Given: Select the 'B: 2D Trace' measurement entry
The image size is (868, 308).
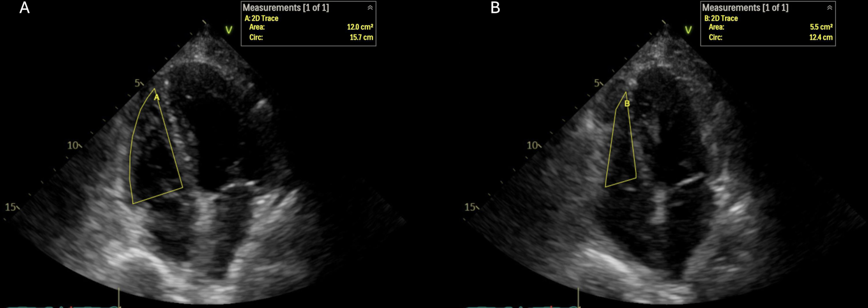Looking at the screenshot, I should (x=721, y=18).
